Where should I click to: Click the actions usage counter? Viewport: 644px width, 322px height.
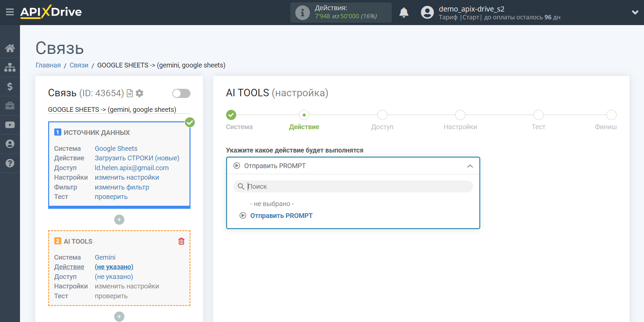[x=346, y=16]
